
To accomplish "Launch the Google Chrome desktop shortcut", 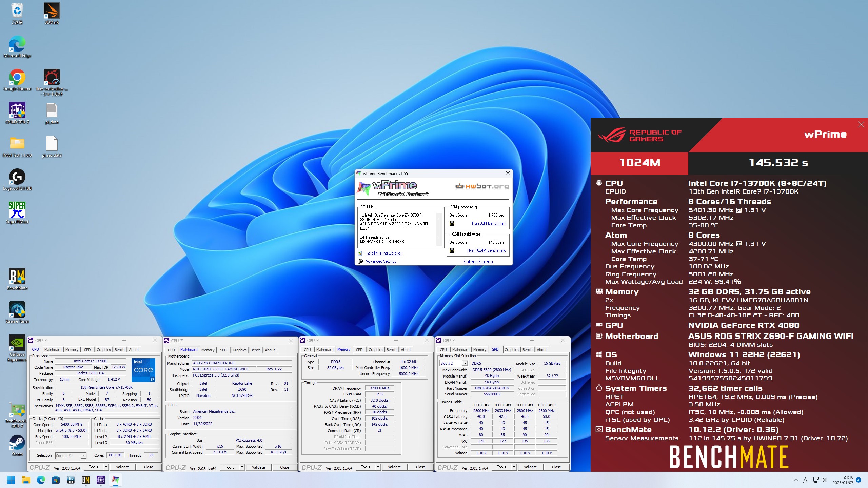I will coord(17,80).
